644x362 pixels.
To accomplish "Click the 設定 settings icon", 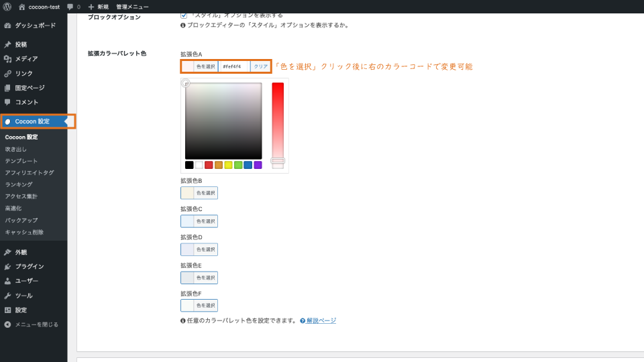I will pos(7,310).
